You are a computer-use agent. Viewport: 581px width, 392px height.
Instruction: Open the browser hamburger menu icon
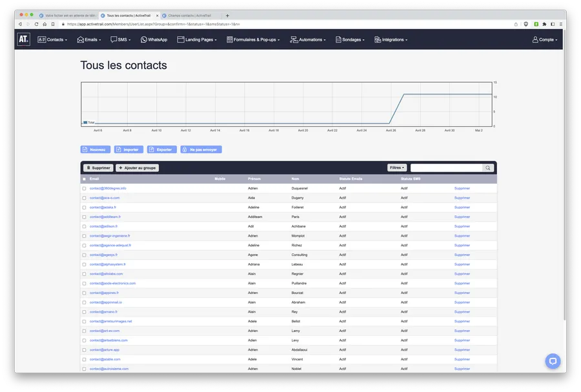point(560,24)
